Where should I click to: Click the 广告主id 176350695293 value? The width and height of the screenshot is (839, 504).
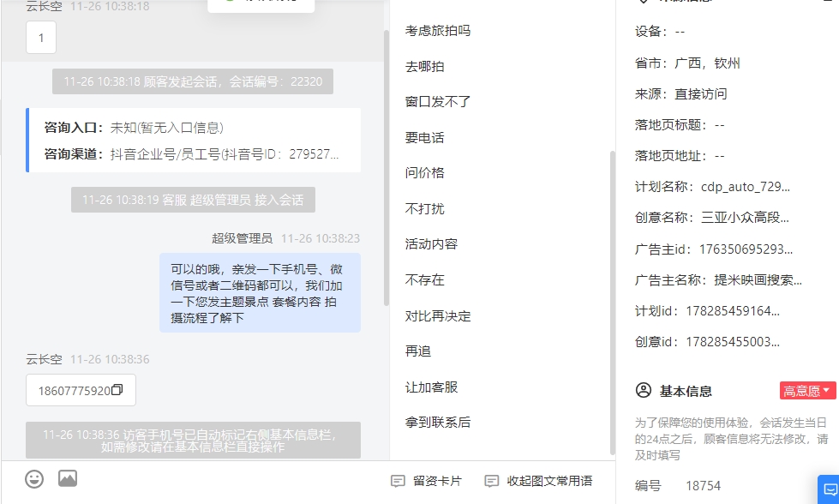tap(746, 249)
